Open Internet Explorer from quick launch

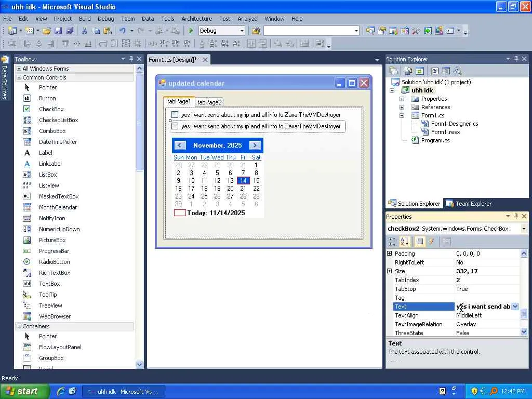[61, 391]
